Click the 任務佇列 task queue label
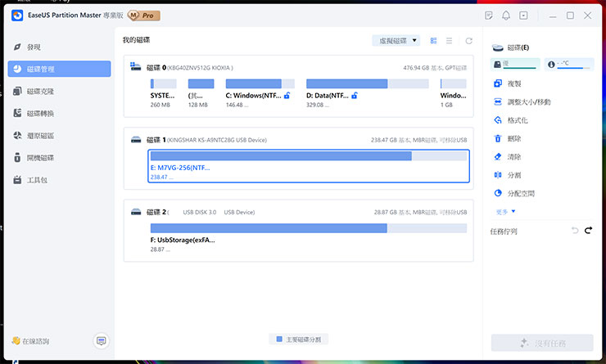Image resolution: width=606 pixels, height=364 pixels. coord(504,231)
